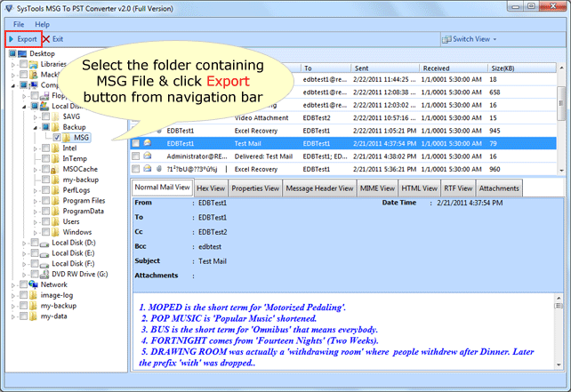
Task: Click the Backup folder icon
Action: point(55,127)
